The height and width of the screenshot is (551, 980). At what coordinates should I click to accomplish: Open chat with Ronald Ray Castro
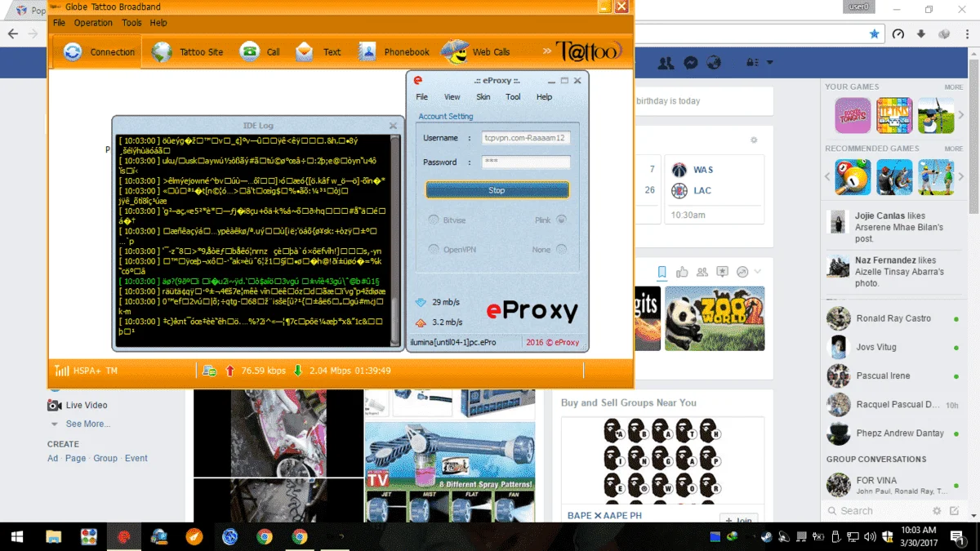[x=893, y=318]
